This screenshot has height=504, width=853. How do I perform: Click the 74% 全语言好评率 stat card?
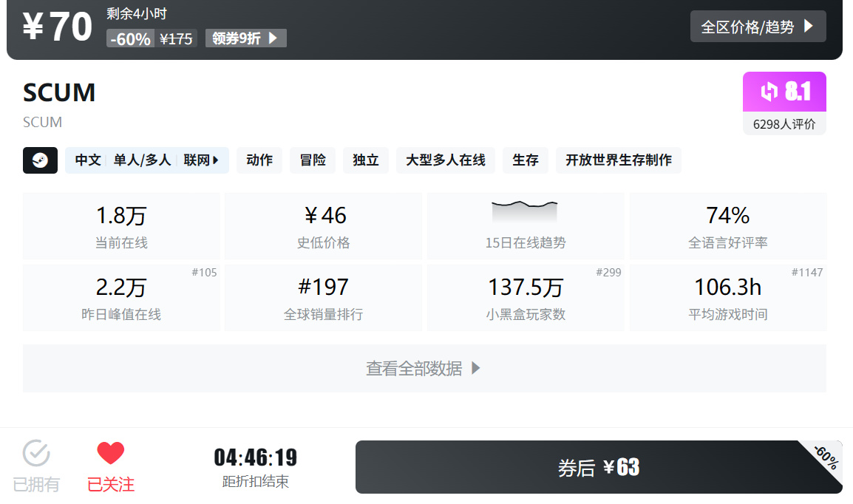coord(728,225)
